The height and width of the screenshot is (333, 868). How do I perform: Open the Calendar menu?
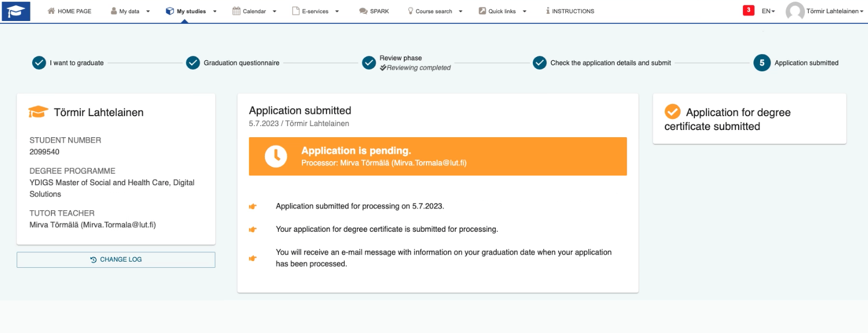[x=254, y=11]
